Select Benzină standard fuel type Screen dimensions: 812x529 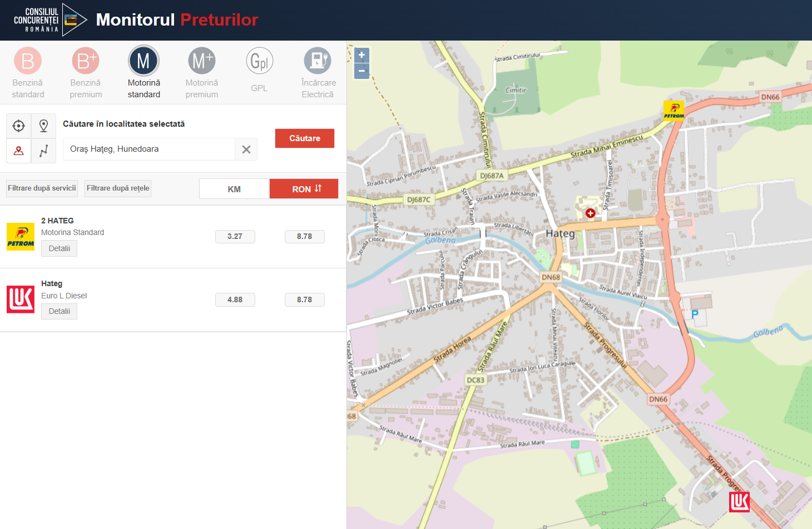(28, 61)
